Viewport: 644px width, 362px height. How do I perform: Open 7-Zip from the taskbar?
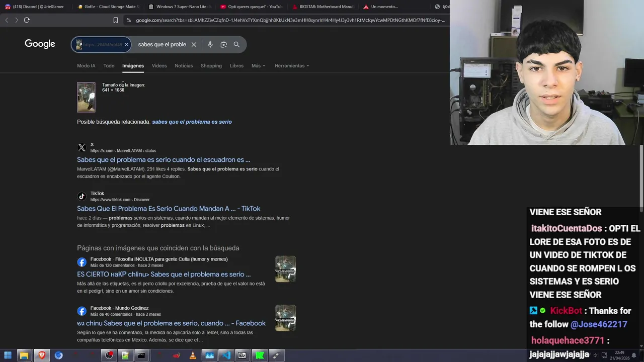[x=242, y=355]
